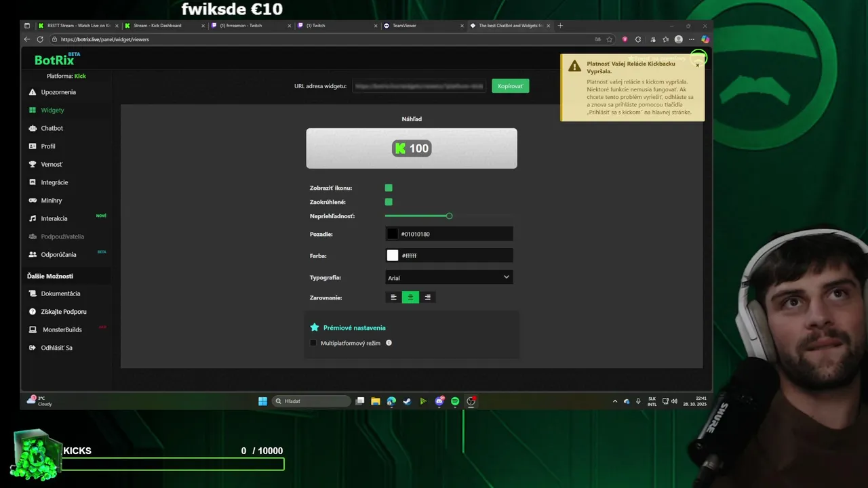868x488 pixels.
Task: Enable the Multiplatformový režim checkbox
Action: (313, 343)
